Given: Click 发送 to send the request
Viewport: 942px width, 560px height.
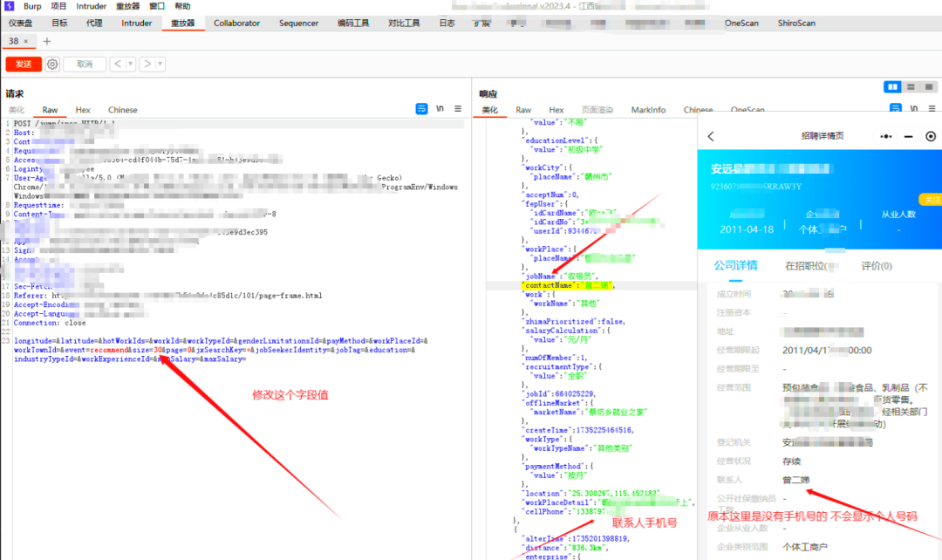Looking at the screenshot, I should [x=24, y=65].
